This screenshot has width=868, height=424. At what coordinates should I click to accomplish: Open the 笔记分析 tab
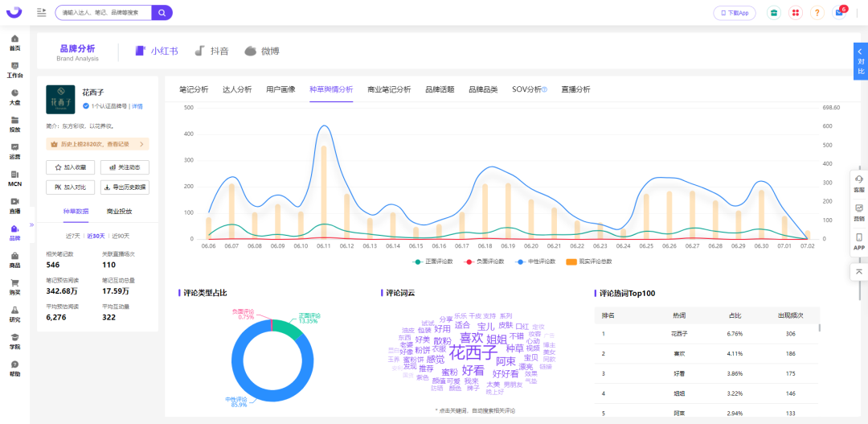(194, 90)
